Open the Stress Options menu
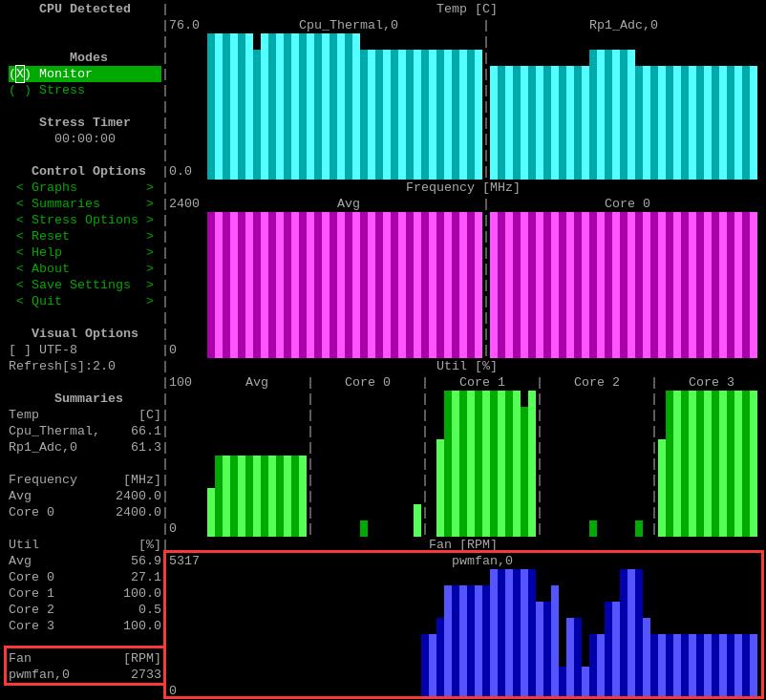This screenshot has width=766, height=700. coord(84,220)
